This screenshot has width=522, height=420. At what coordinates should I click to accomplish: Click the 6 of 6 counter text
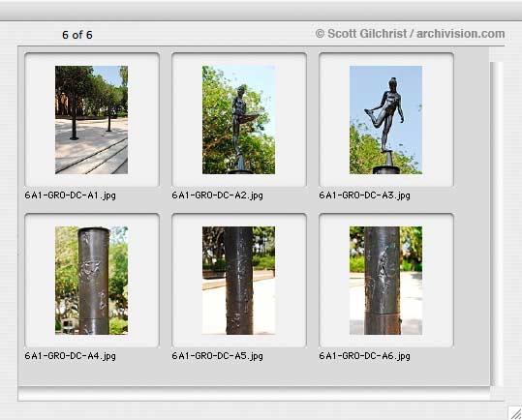(77, 35)
